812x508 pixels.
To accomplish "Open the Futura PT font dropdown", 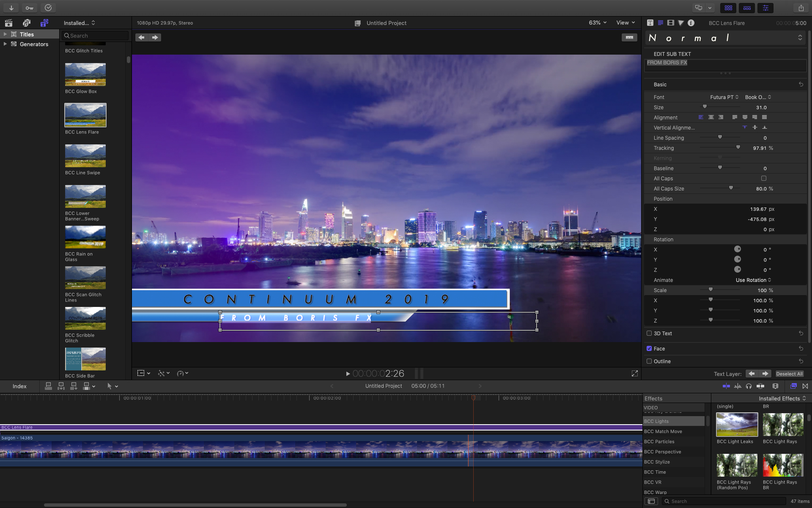I will coord(724,97).
